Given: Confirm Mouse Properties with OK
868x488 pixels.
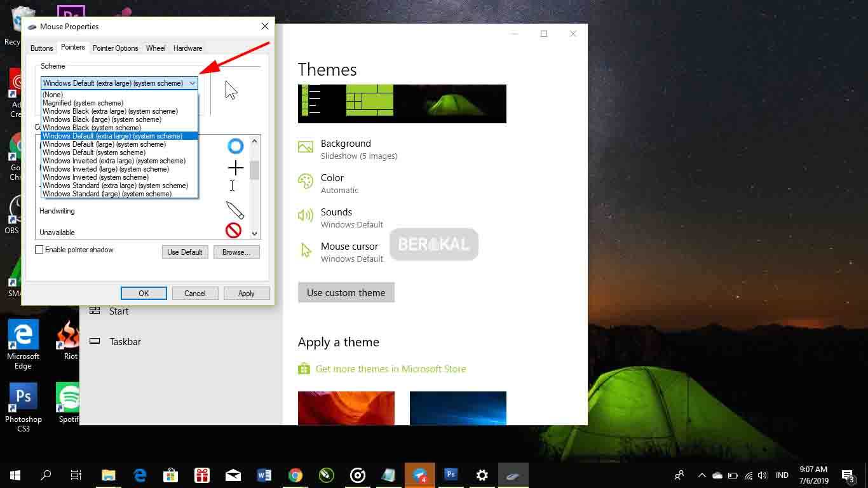Looking at the screenshot, I should coord(144,293).
